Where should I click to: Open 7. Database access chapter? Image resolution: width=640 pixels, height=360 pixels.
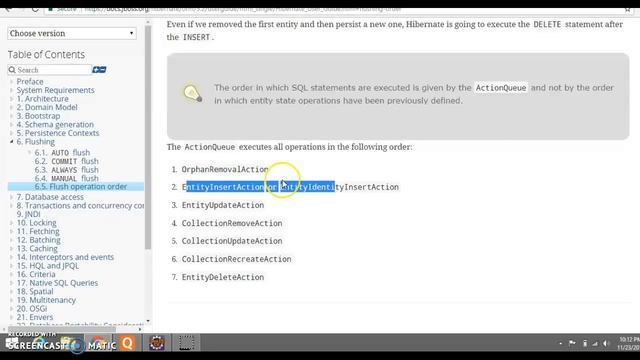point(50,197)
